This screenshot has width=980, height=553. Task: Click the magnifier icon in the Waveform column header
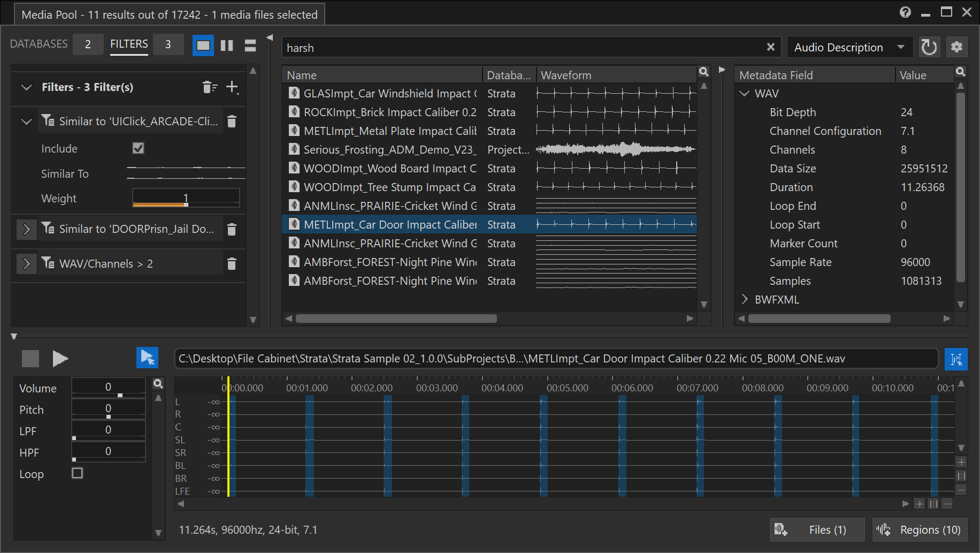click(x=703, y=71)
